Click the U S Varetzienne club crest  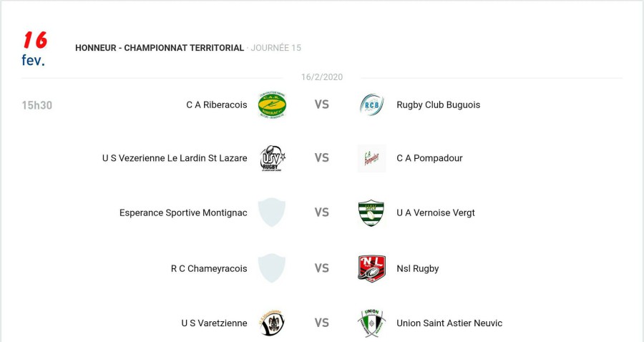coord(272,323)
